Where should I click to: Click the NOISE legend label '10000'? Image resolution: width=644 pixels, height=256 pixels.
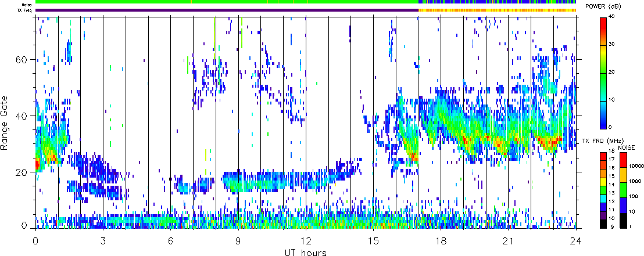635,167
